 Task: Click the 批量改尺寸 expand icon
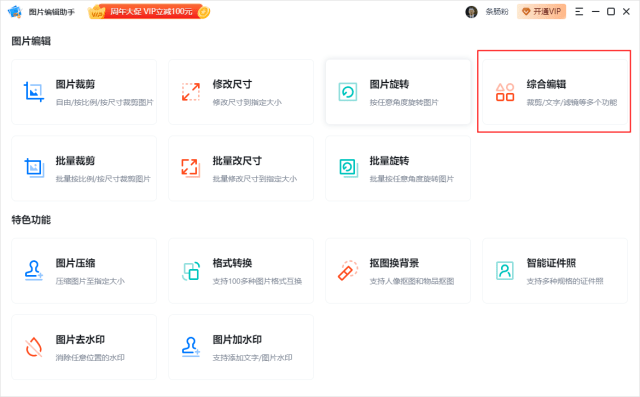(x=191, y=168)
